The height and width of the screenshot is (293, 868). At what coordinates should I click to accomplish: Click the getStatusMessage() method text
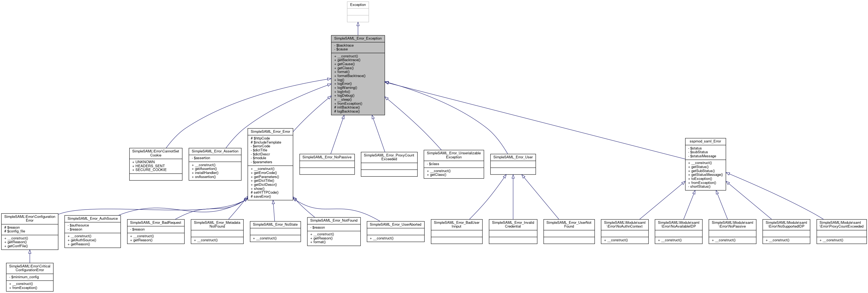705,175
